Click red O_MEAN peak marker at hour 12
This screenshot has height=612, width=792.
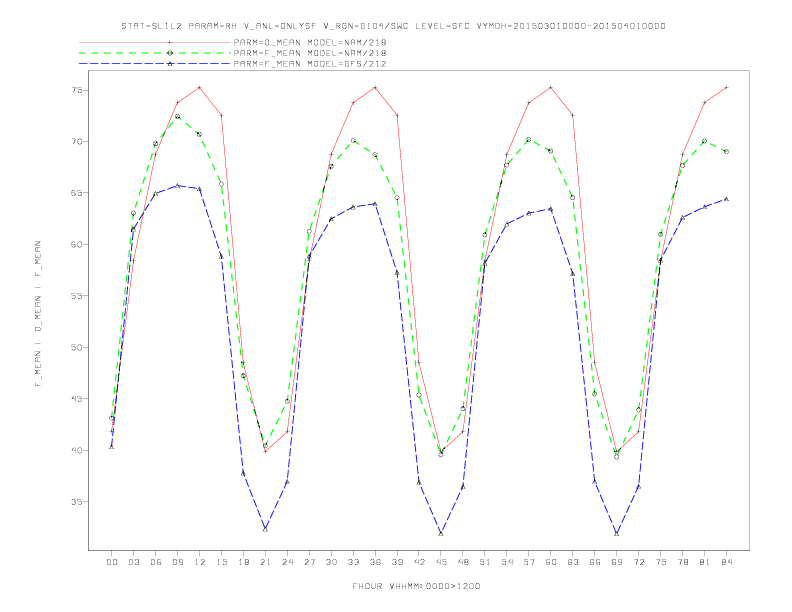pyautogui.click(x=200, y=87)
